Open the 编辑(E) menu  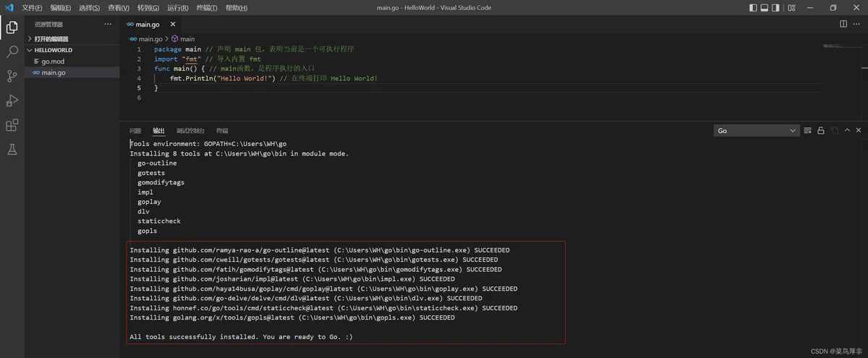tap(61, 8)
